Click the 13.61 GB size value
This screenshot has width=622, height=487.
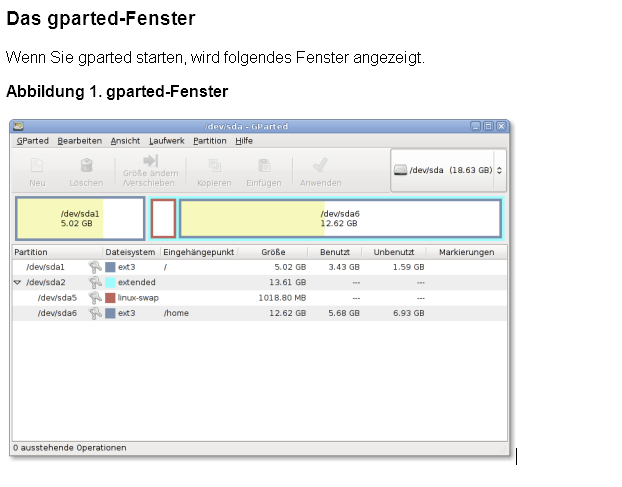pos(288,282)
